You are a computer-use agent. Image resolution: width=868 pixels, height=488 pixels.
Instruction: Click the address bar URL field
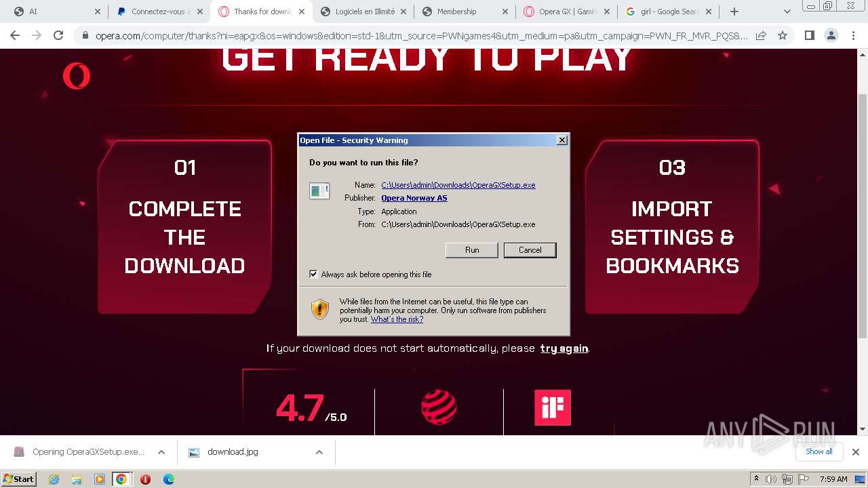coord(420,36)
